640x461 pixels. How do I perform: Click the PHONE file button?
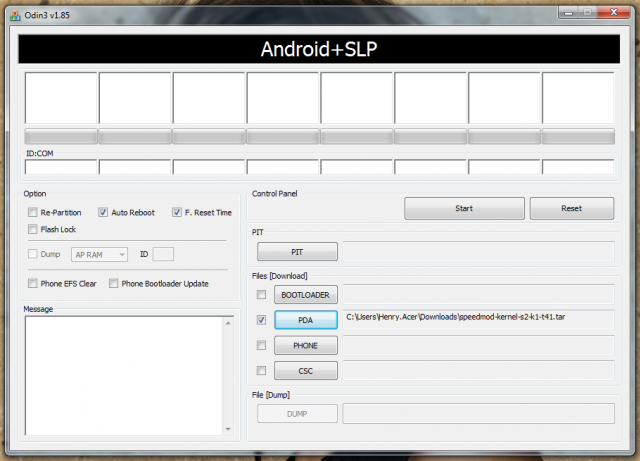[306, 345]
